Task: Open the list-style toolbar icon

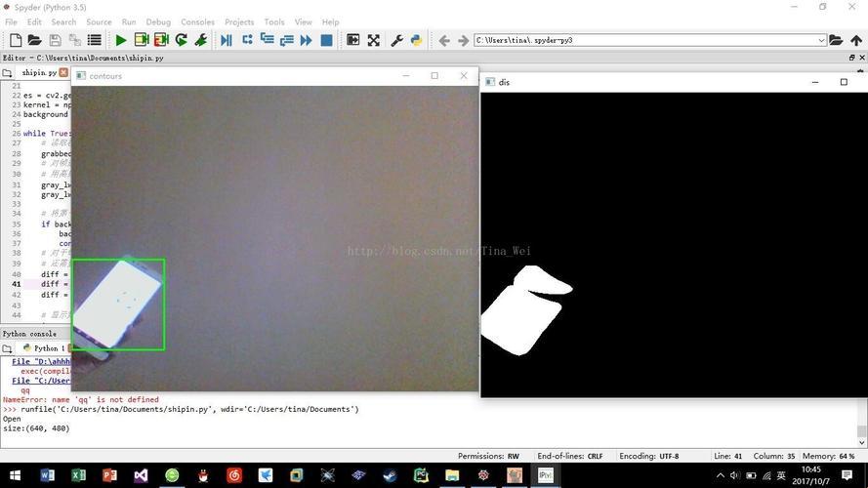Action: click(x=95, y=40)
